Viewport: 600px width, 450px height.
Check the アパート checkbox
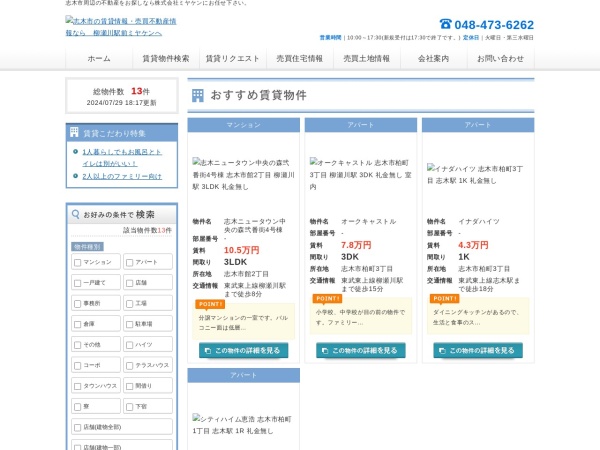coord(130,262)
